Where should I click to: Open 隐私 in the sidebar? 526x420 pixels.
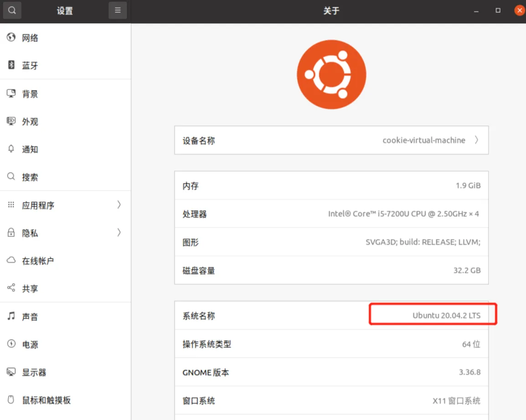point(66,233)
